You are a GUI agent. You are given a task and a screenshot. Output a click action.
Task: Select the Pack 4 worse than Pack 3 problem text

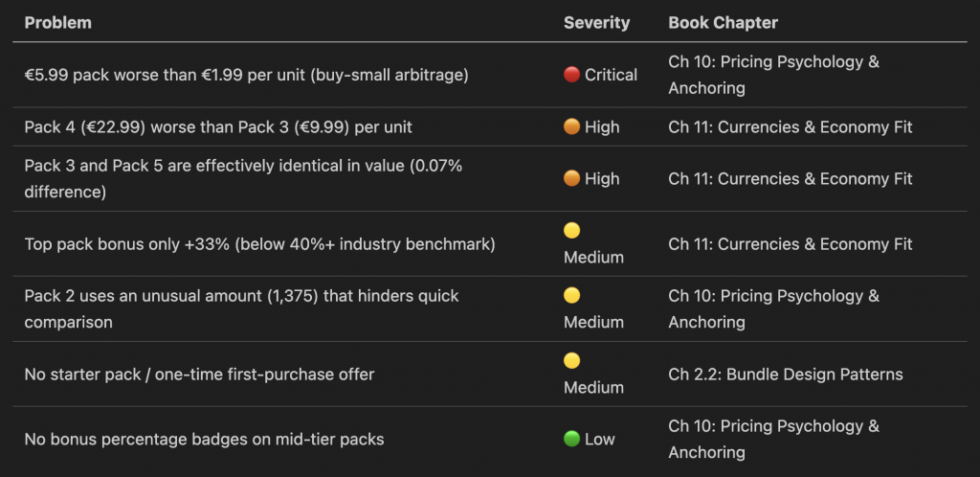[218, 126]
